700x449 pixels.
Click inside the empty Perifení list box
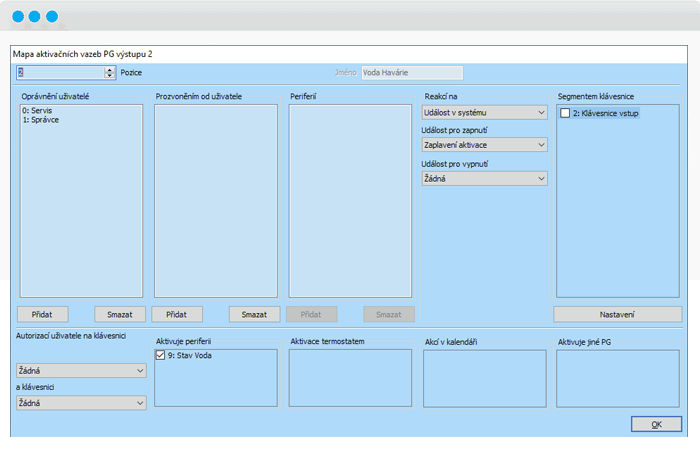(x=350, y=200)
